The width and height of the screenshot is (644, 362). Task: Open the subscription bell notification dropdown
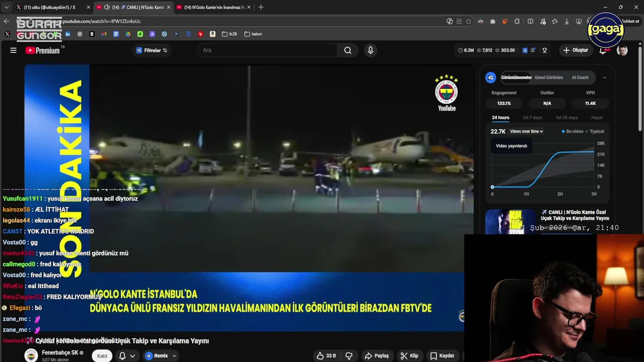(x=127, y=356)
